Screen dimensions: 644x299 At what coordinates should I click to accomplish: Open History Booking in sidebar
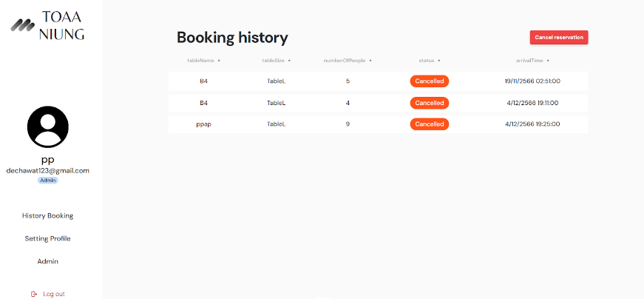click(47, 216)
